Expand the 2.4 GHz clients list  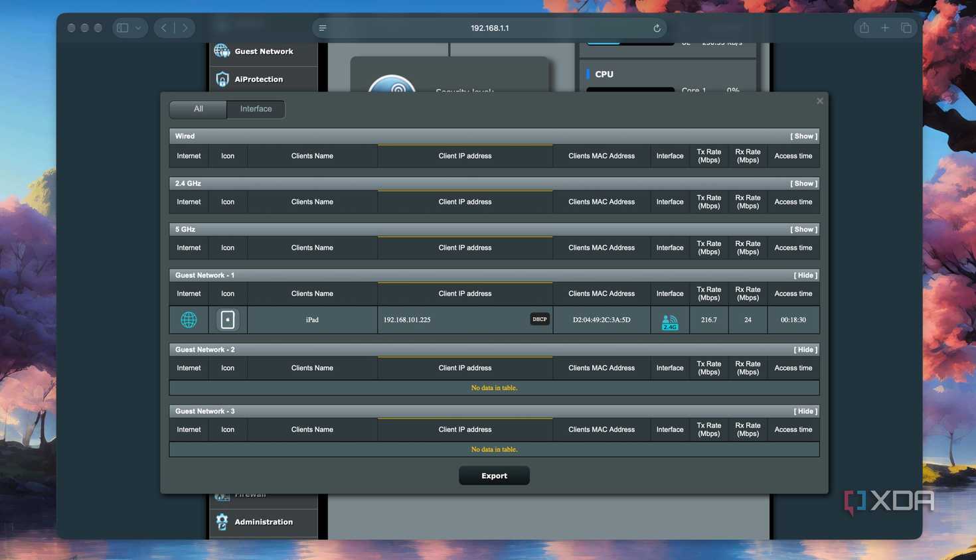point(803,183)
